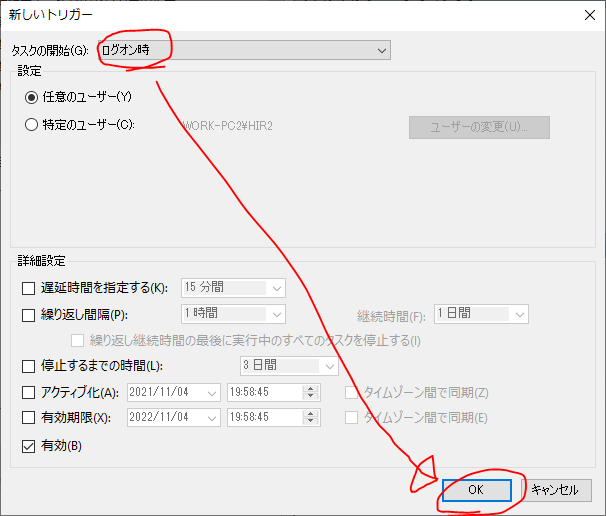Open the 15 分間 delay dropdown
This screenshot has height=516, width=606.
(233, 288)
